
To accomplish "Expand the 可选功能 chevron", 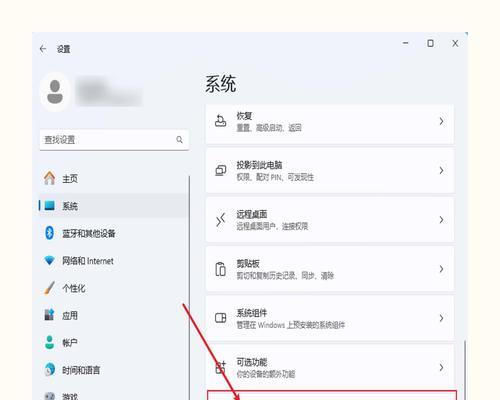I will (x=441, y=367).
